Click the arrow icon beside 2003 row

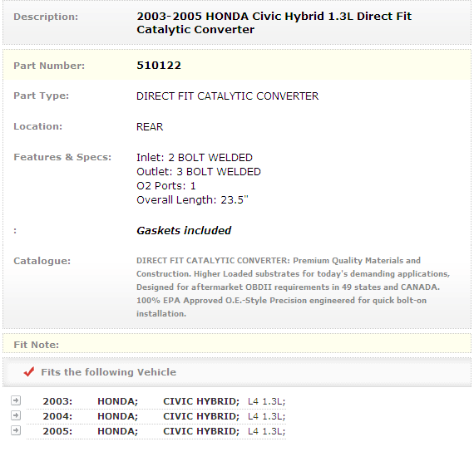tap(16, 400)
